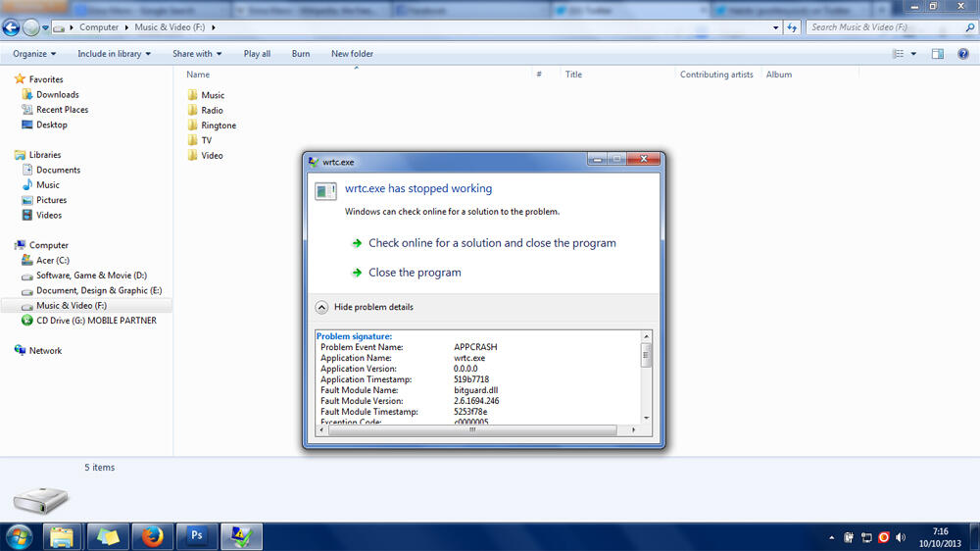Screen dimensions: 980x551
Task: Open the Explorer help icon
Action: [963, 54]
